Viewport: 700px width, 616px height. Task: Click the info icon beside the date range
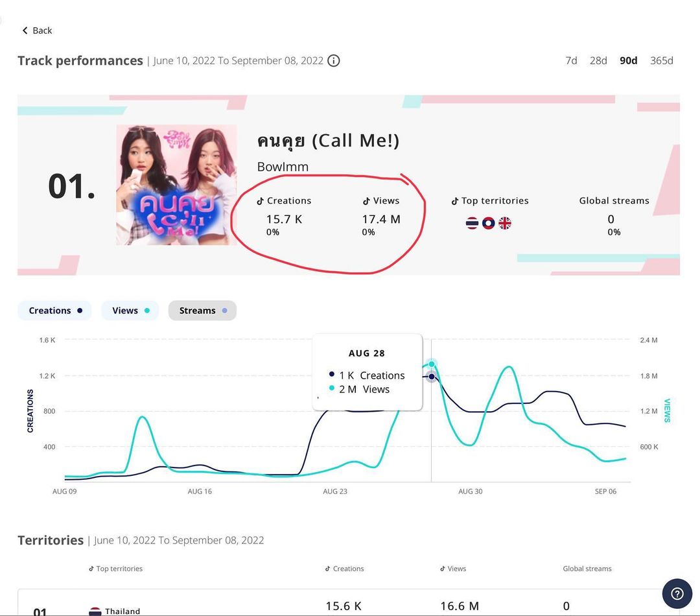(x=334, y=61)
